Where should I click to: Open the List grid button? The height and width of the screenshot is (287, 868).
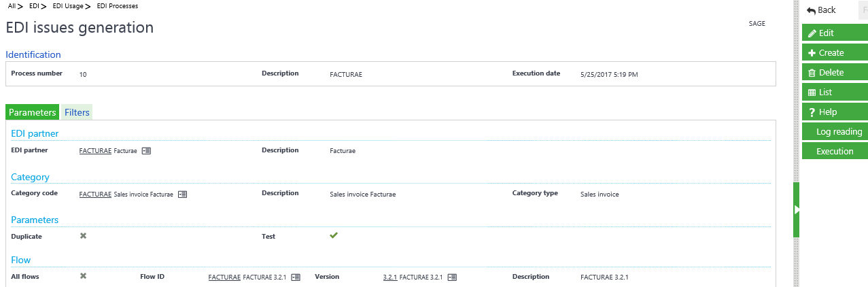[834, 92]
